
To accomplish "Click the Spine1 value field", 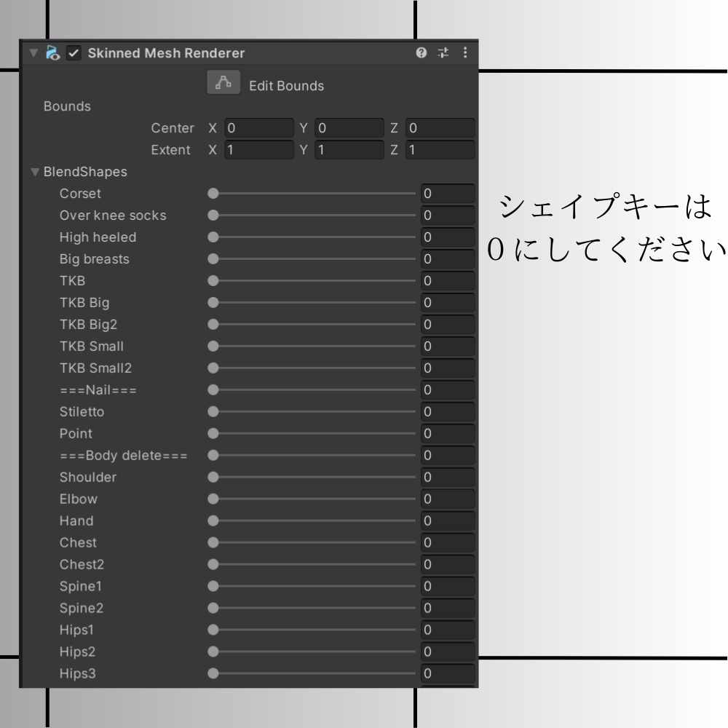I will (x=448, y=586).
